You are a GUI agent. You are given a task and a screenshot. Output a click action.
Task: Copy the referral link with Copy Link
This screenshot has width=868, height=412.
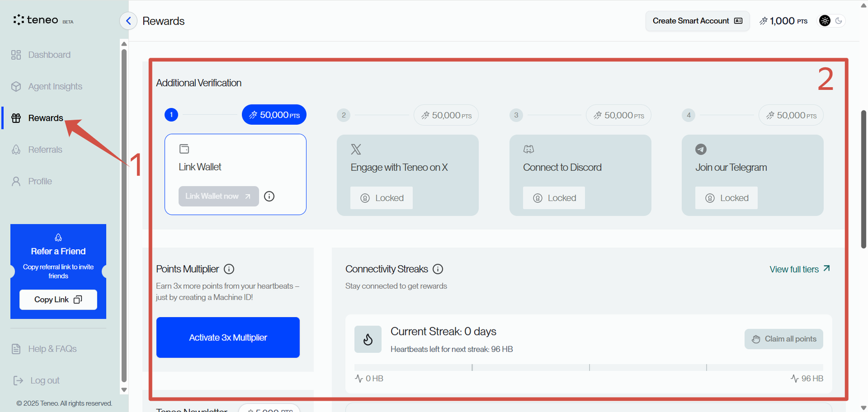tap(58, 300)
